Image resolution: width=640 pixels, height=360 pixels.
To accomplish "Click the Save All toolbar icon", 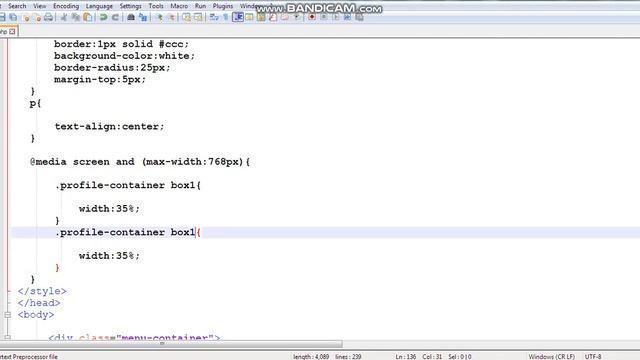I will coord(13,17).
